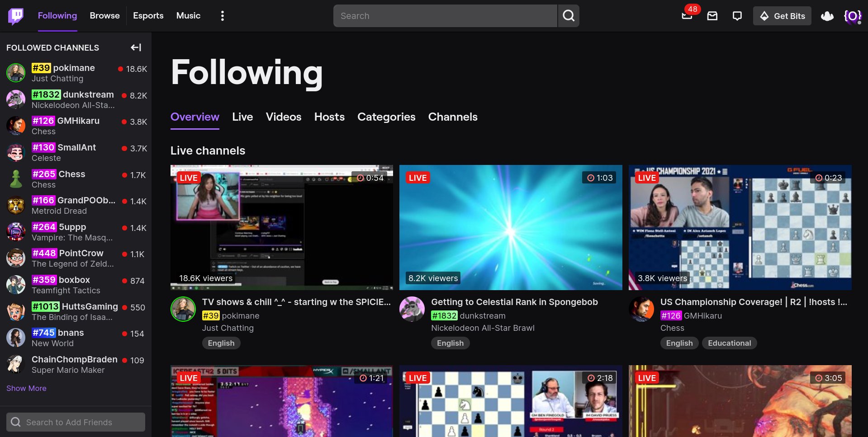Open GMHikaru's chess stream thumbnail
The height and width of the screenshot is (437, 868).
[x=740, y=227]
